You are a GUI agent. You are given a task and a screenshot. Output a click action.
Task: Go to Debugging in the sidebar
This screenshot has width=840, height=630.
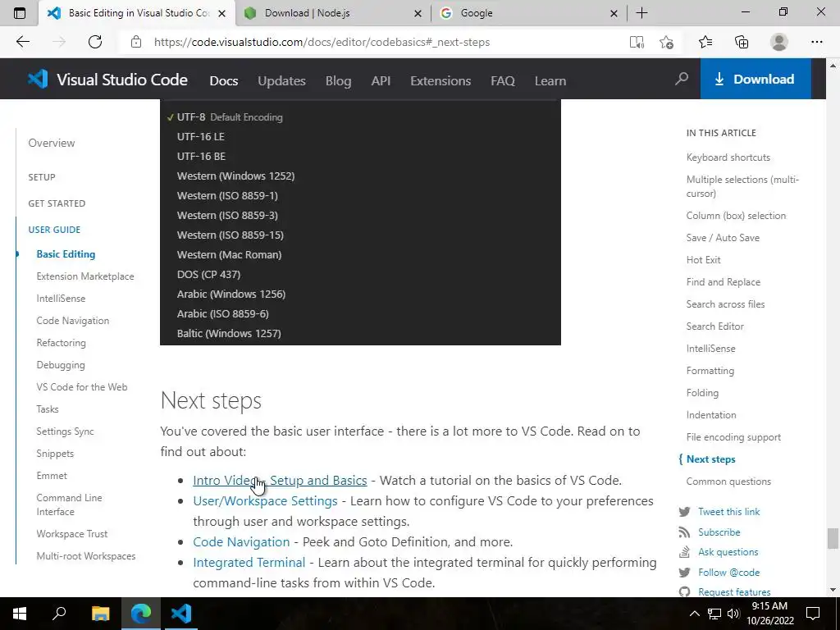click(61, 365)
